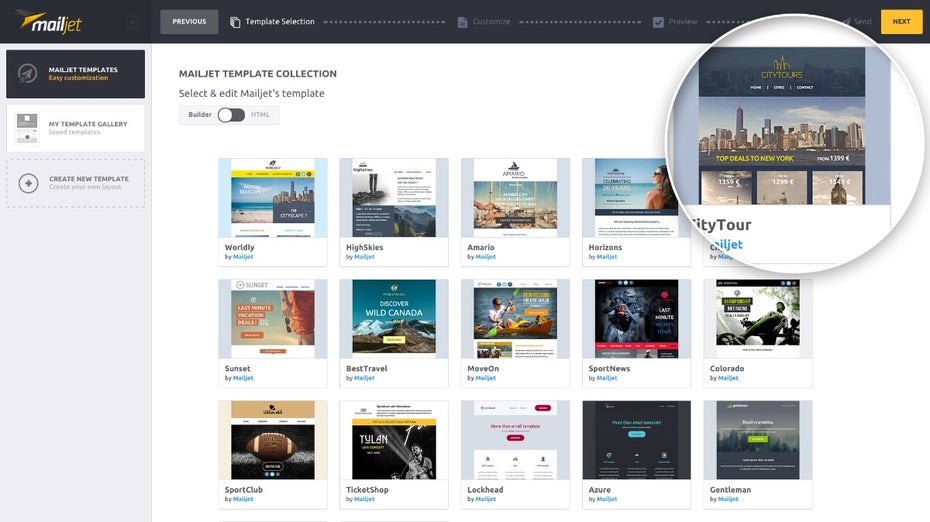Click the Mailjet logo

point(49,21)
